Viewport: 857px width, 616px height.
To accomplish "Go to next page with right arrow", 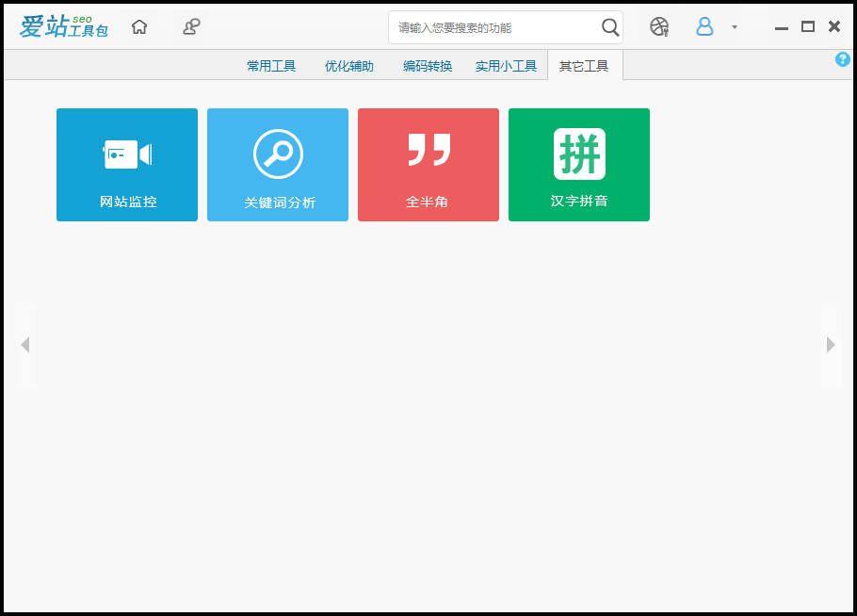I will tap(831, 345).
